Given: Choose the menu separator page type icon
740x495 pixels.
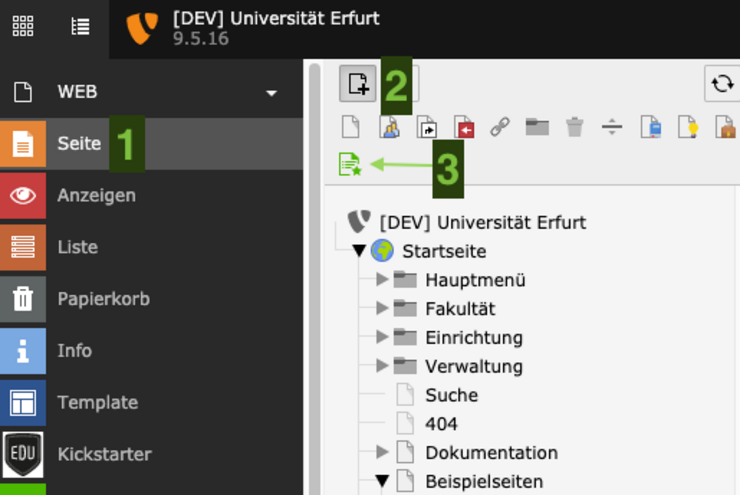Looking at the screenshot, I should 612,127.
